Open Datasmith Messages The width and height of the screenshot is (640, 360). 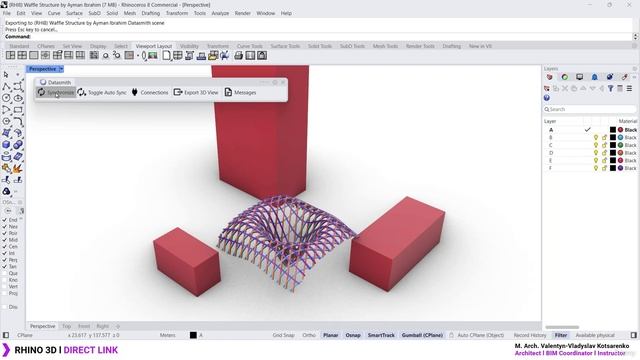pyautogui.click(x=240, y=93)
